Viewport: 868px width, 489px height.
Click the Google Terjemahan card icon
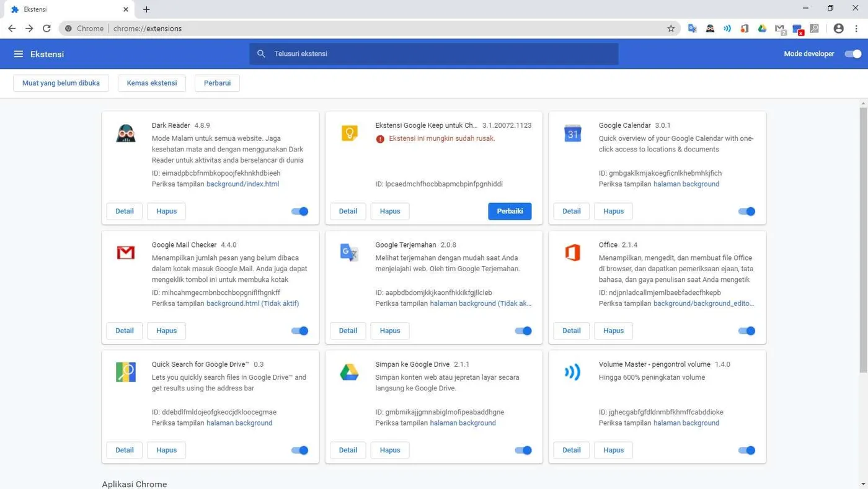click(x=350, y=253)
